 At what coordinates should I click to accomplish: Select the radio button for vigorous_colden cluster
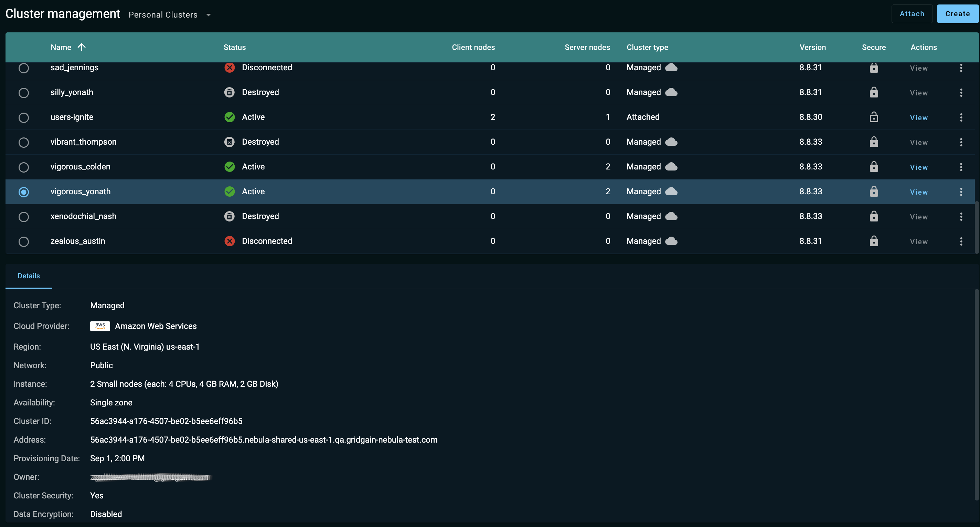[x=23, y=167]
